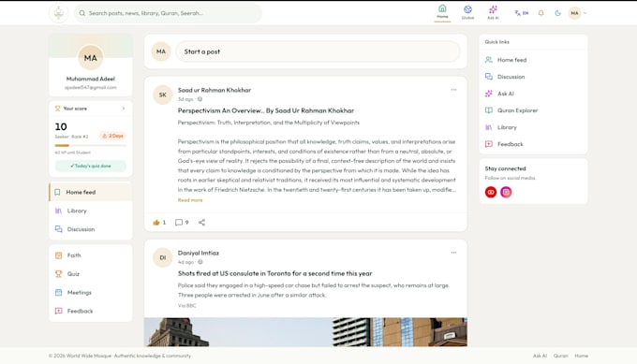Click the Faith calendar icon
This screenshot has height=364, width=637.
tap(58, 255)
